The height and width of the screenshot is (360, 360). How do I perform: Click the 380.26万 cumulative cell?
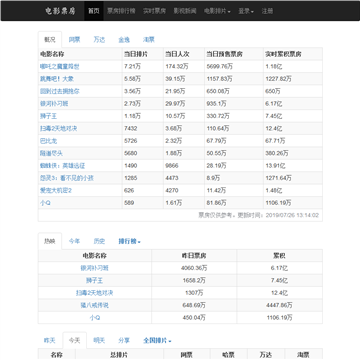coord(293,153)
